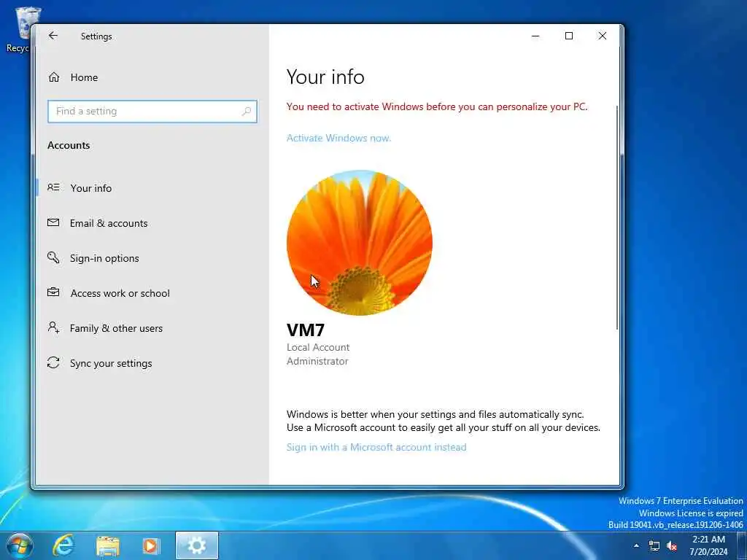
Task: Open Windows Explorer folder on taskbar
Action: [108, 545]
